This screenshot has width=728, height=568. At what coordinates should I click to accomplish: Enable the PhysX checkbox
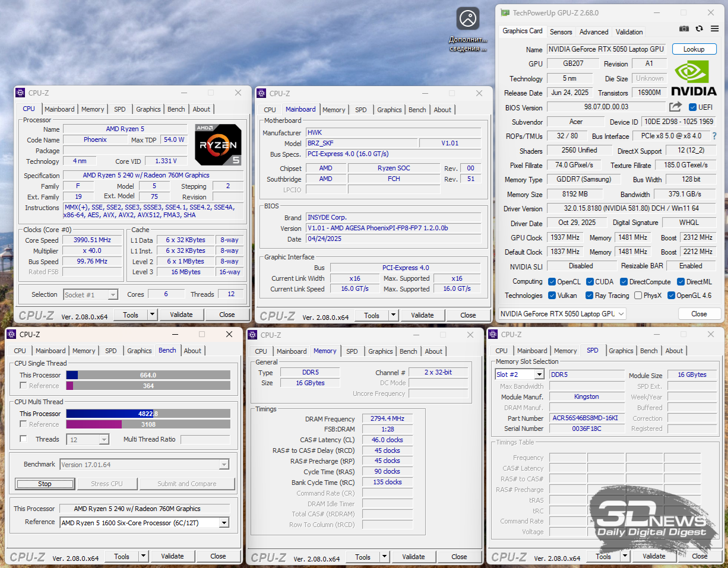pyautogui.click(x=638, y=296)
